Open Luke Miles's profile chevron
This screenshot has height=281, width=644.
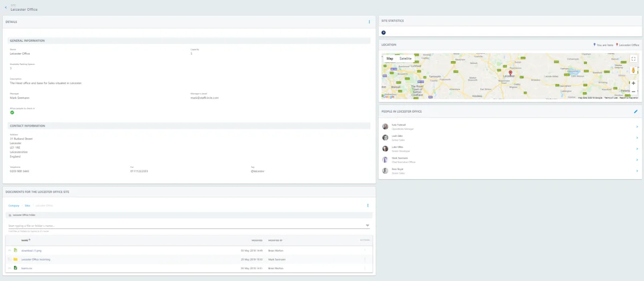tap(636, 149)
